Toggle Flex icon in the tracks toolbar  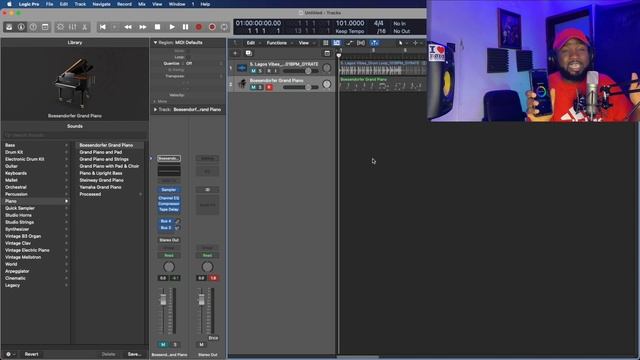pyautogui.click(x=361, y=43)
